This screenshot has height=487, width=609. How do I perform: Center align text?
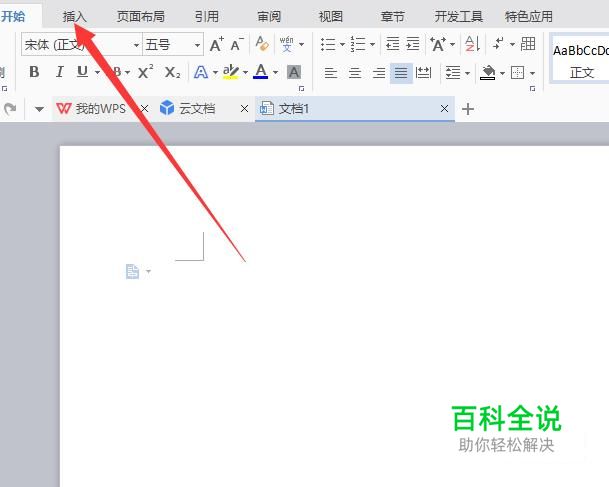355,73
